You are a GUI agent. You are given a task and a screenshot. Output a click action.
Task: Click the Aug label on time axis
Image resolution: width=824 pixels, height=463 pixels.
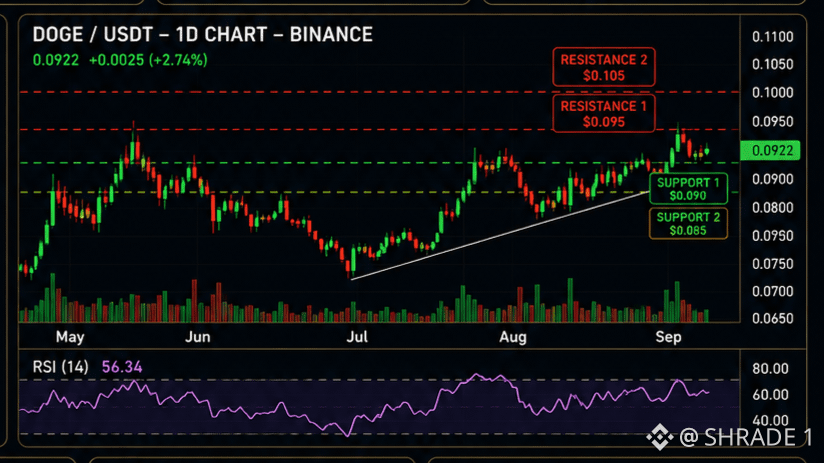[513, 337]
